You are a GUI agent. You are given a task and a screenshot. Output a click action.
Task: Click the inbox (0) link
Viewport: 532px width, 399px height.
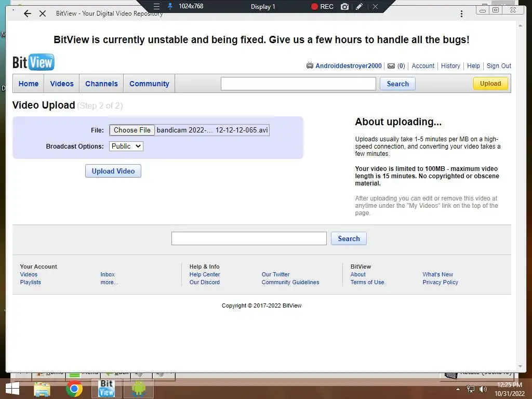pos(401,66)
